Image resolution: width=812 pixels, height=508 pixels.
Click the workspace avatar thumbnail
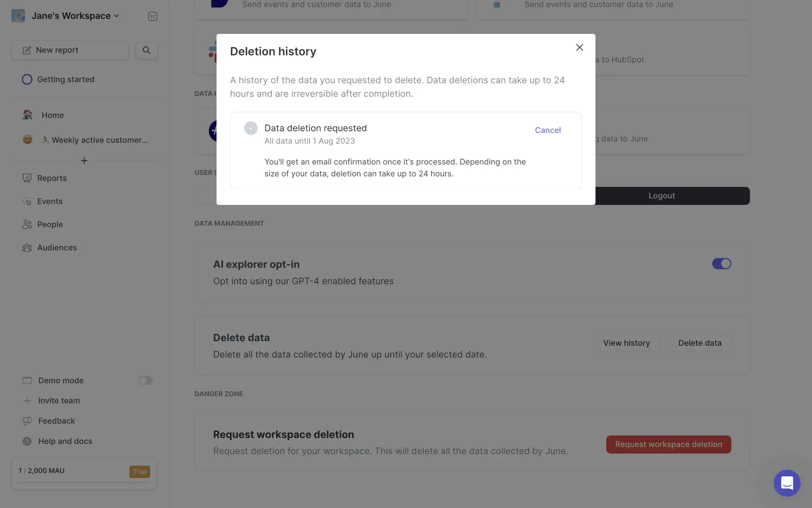click(x=18, y=16)
